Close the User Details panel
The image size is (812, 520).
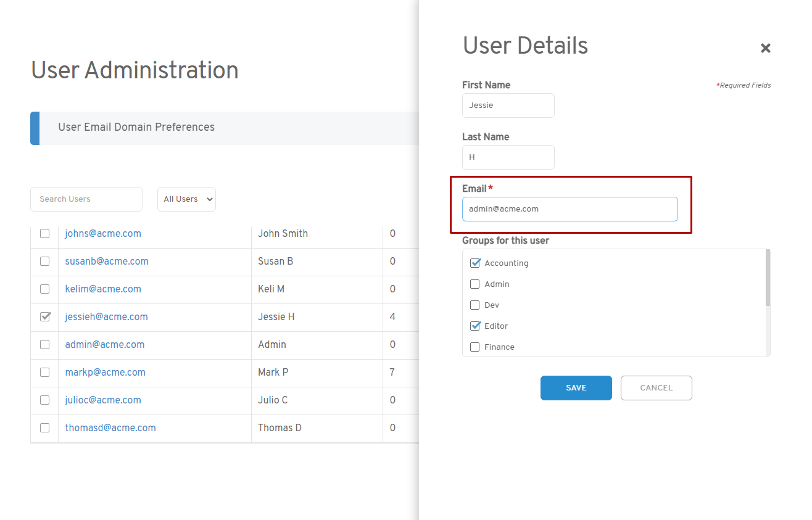765,48
